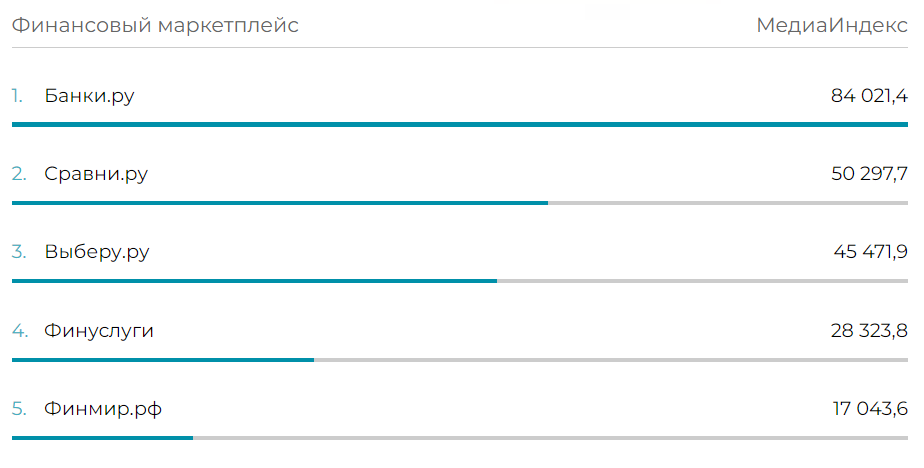Click the 17 043,6 index value

[x=870, y=408]
